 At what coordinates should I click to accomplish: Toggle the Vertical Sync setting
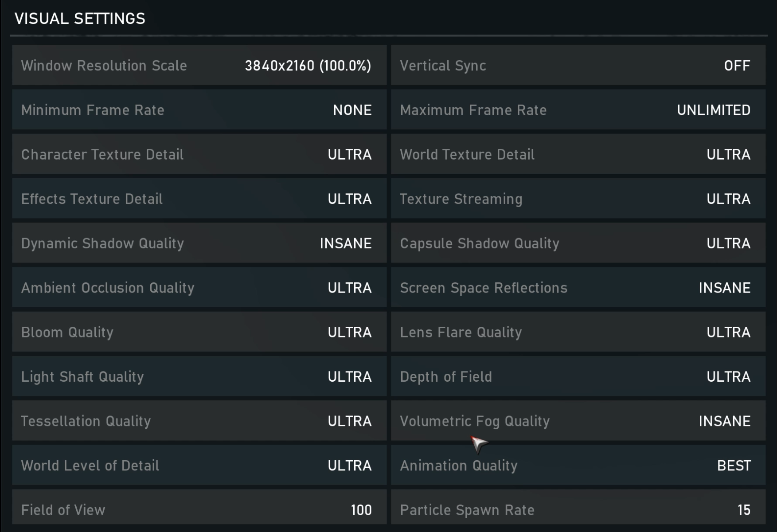[578, 65]
